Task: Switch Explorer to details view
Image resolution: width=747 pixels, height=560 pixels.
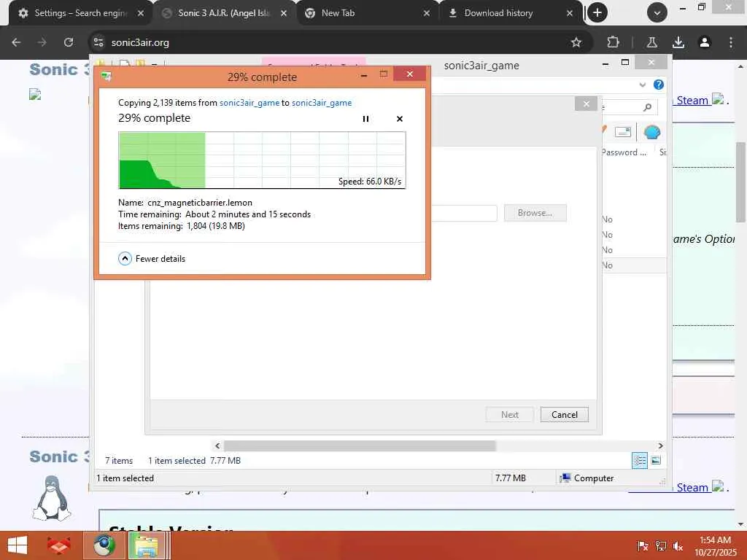Action: [x=639, y=461]
